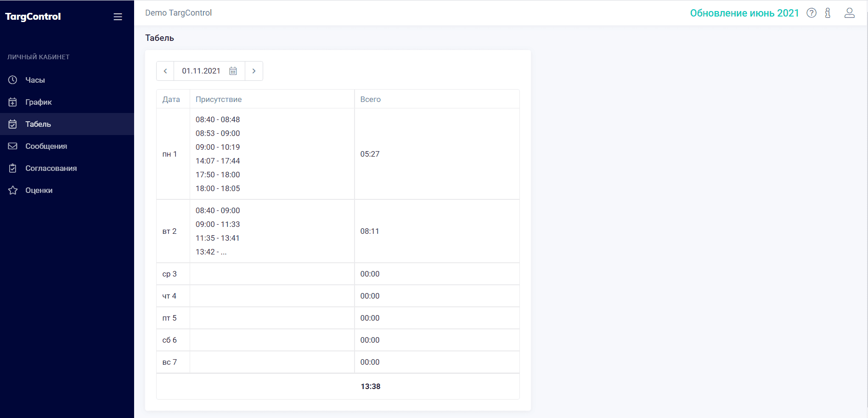Click the calendar-plus icon beside График
Screen dimensions: 868x418
coord(13,102)
